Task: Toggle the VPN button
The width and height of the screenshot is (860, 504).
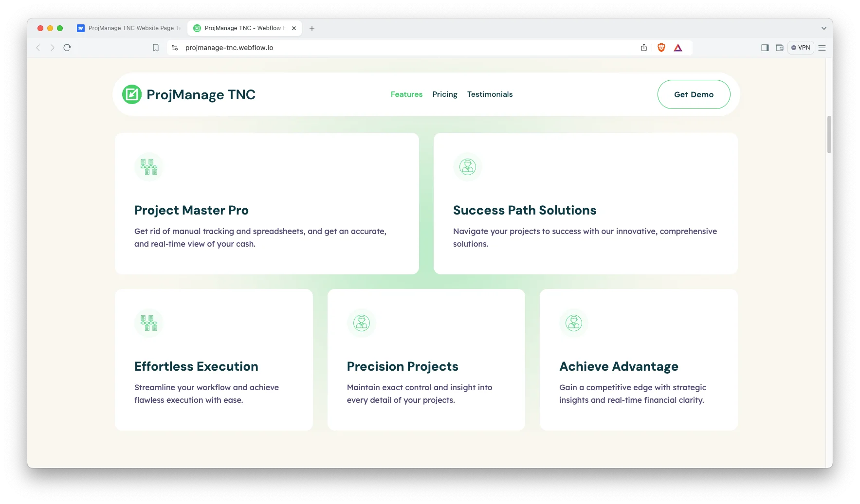Action: 801,48
